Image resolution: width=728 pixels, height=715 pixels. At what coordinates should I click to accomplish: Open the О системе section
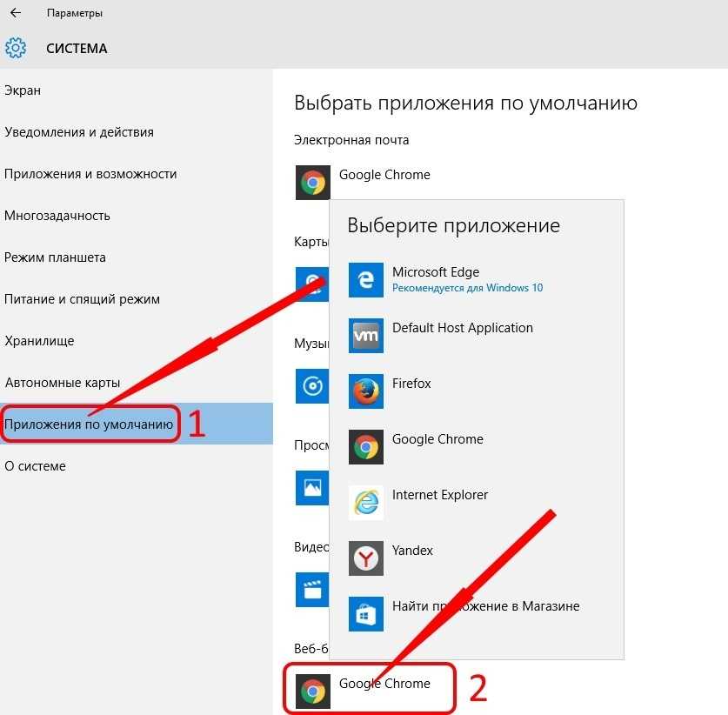137,466
